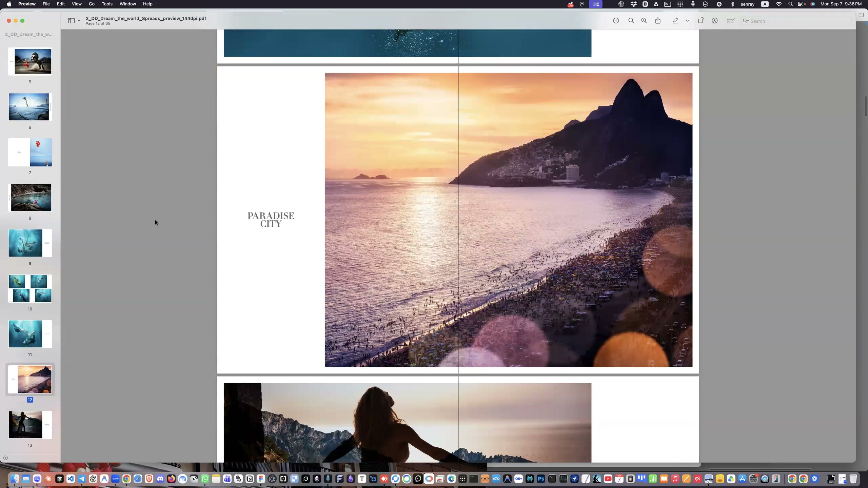Screen dimensions: 868x488
Task: Select page 8 thumbnail in sidebar
Action: pyautogui.click(x=30, y=198)
